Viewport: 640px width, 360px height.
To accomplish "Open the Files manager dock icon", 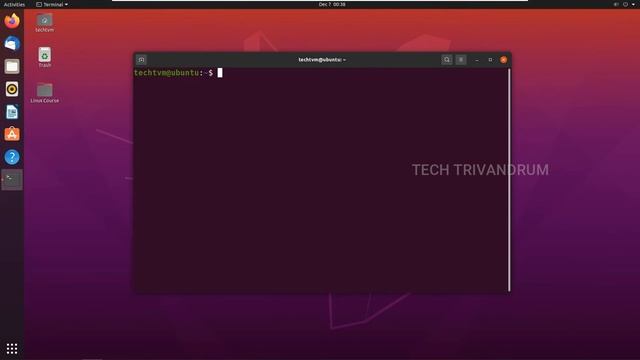I will coord(12,66).
